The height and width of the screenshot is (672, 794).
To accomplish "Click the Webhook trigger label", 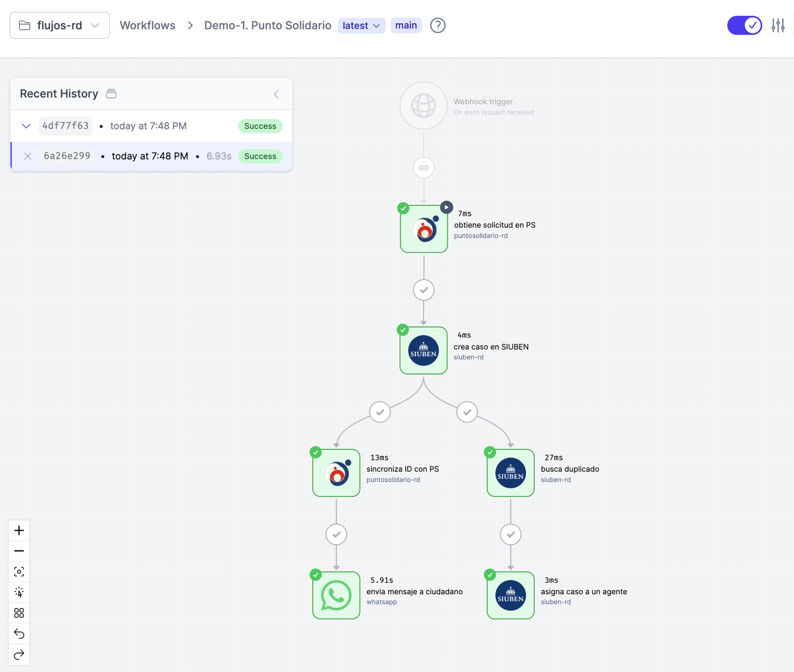I will pyautogui.click(x=483, y=102).
